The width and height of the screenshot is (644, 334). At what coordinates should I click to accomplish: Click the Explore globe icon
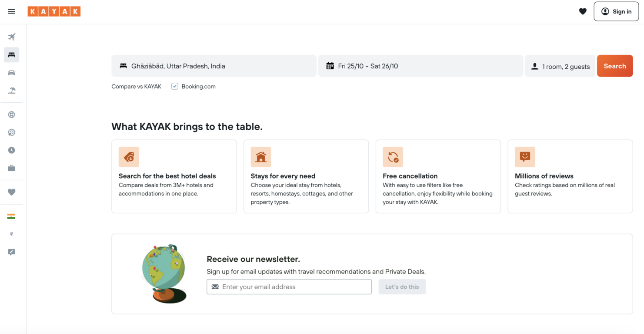click(12, 114)
